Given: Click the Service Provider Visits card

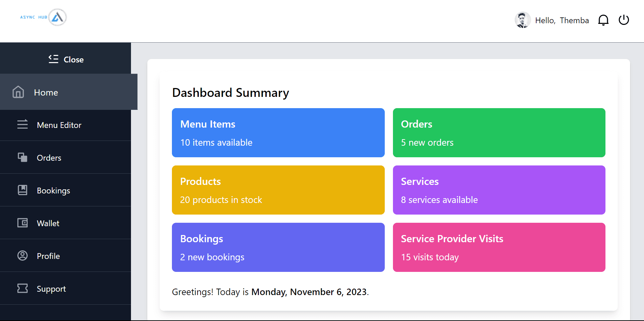Looking at the screenshot, I should pyautogui.click(x=499, y=247).
